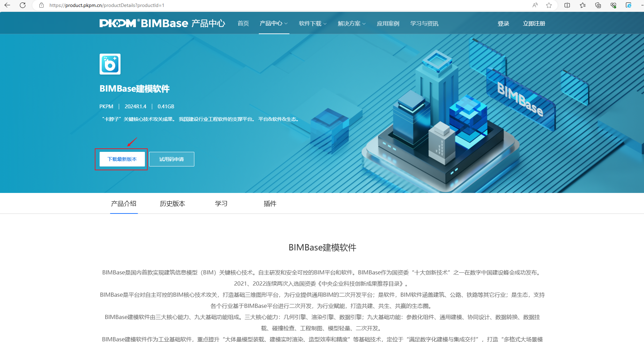Switch to the 历史版本 tab

coord(172,203)
